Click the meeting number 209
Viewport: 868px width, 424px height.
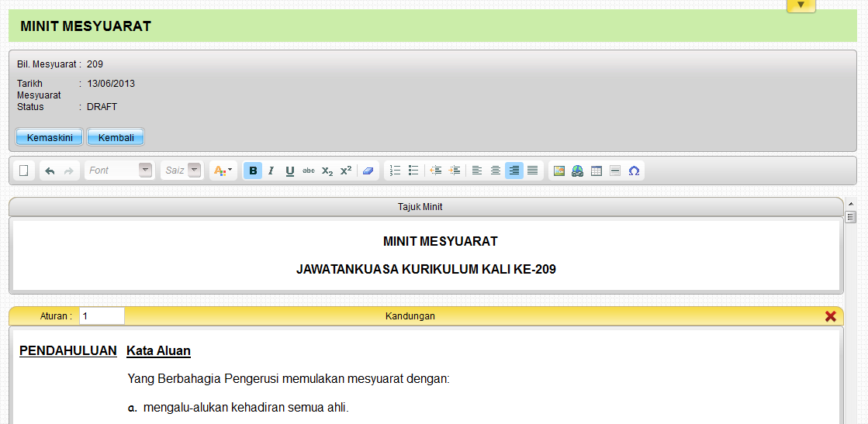pyautogui.click(x=95, y=64)
